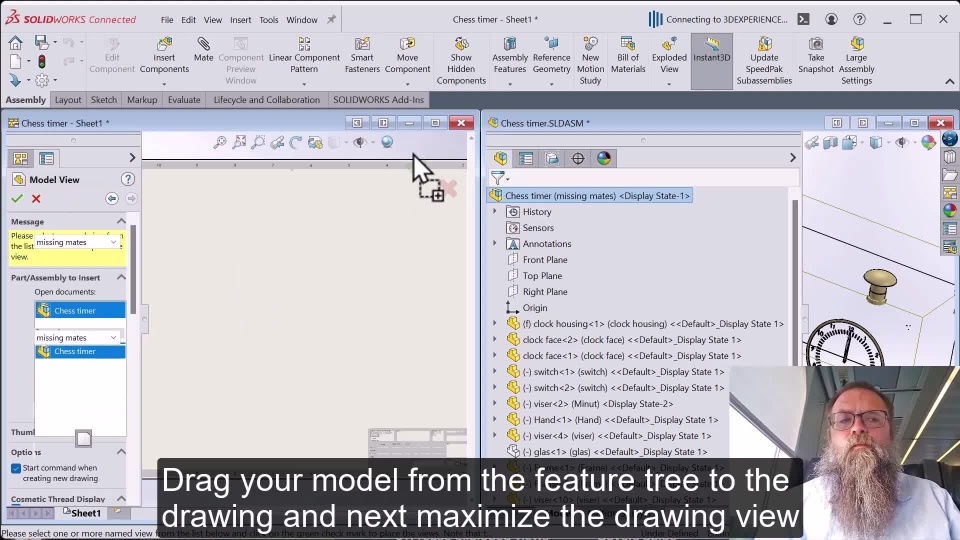Viewport: 960px width, 540px height.
Task: Click Show Hidden Components
Action: point(461,61)
